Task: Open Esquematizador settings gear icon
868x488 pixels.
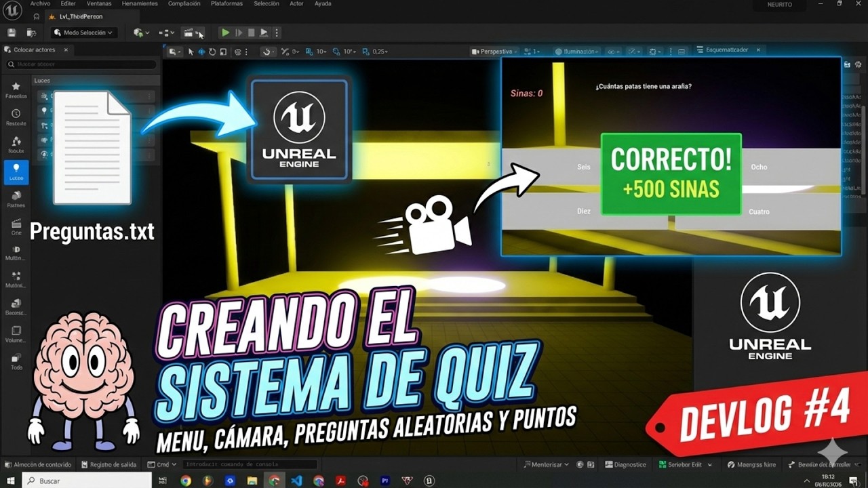Action: (859, 64)
